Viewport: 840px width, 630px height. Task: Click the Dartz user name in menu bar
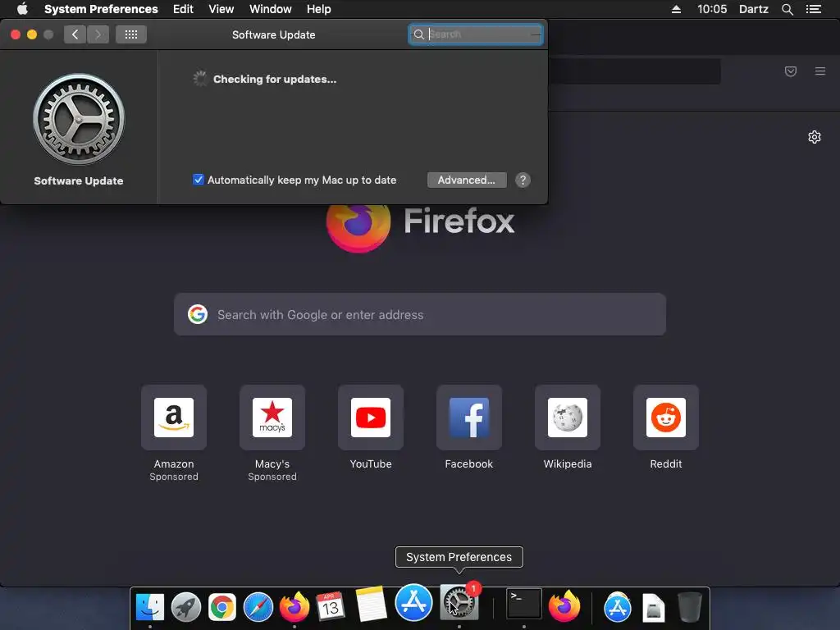pos(753,9)
